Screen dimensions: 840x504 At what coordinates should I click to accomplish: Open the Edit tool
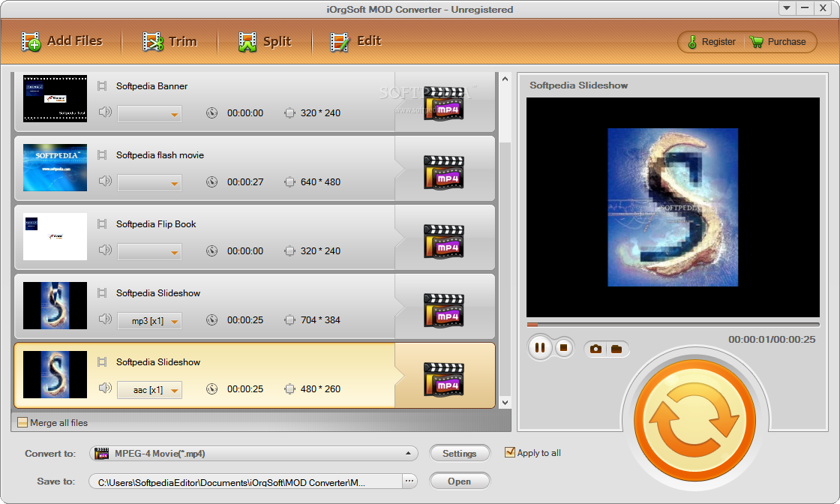point(355,41)
